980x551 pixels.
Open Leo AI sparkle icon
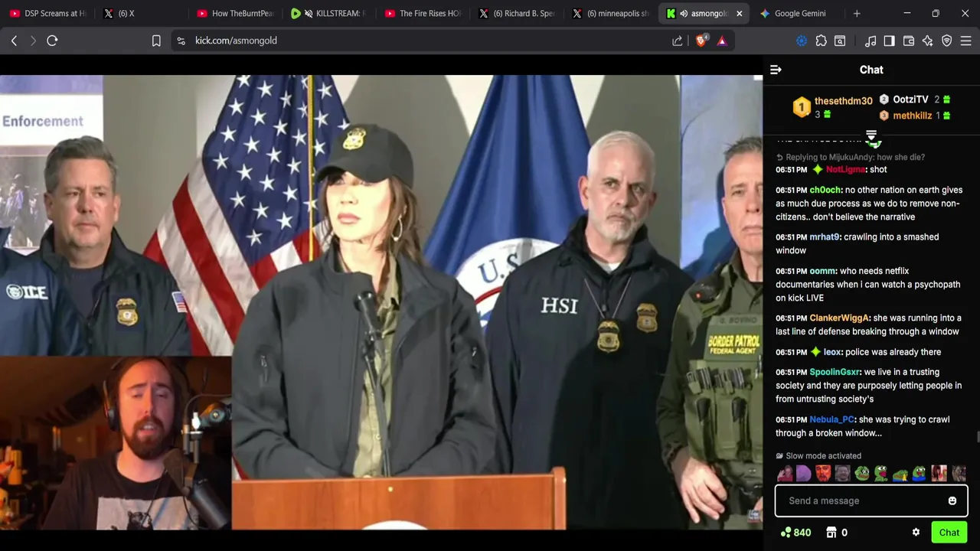928,41
